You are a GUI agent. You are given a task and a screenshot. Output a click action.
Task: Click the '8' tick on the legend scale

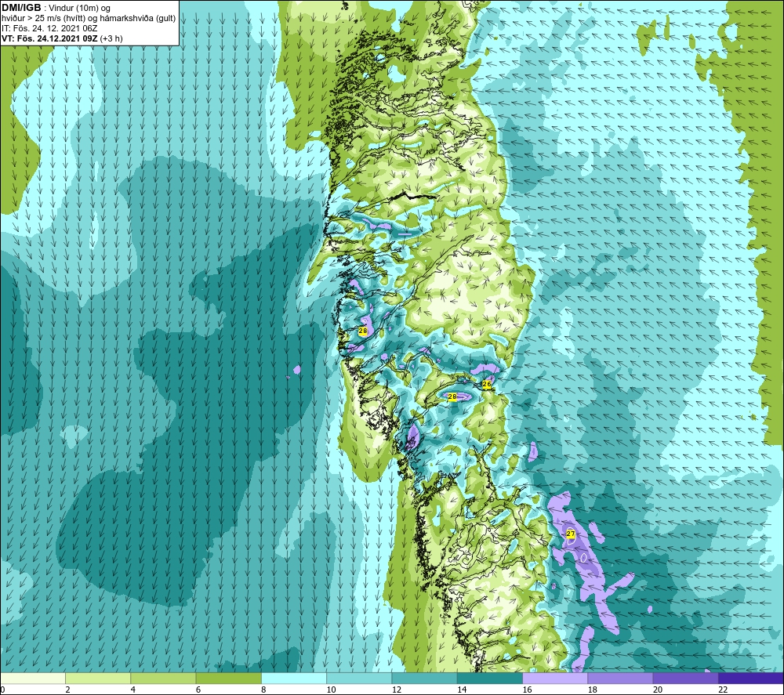click(263, 690)
